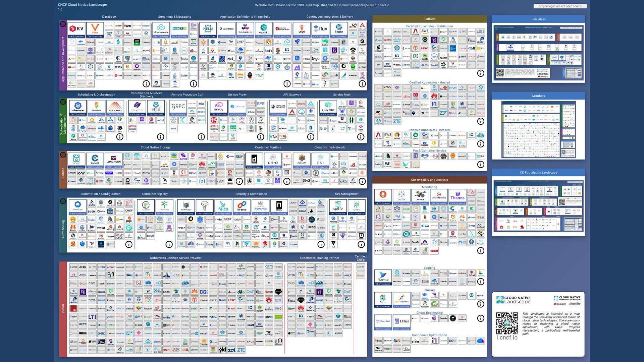Click the QR code image
Image resolution: width=644 pixels, height=362 pixels.
click(x=507, y=323)
